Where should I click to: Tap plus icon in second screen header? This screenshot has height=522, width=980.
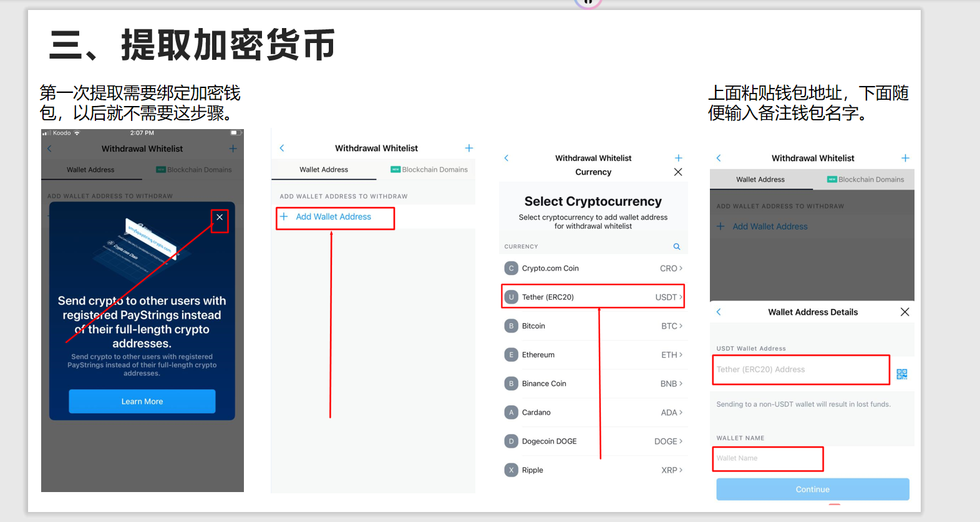(469, 148)
